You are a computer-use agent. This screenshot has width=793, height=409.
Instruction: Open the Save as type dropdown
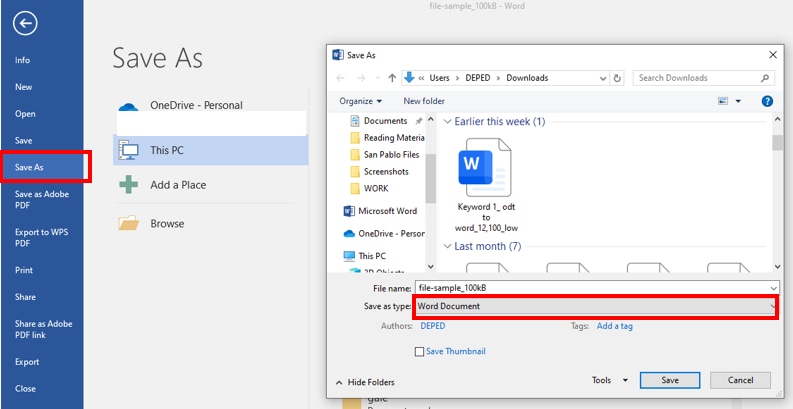596,306
